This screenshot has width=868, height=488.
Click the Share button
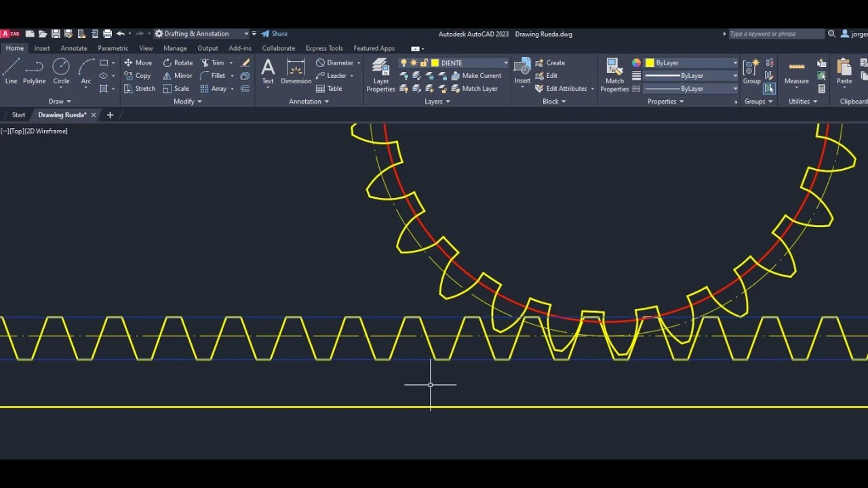[275, 33]
